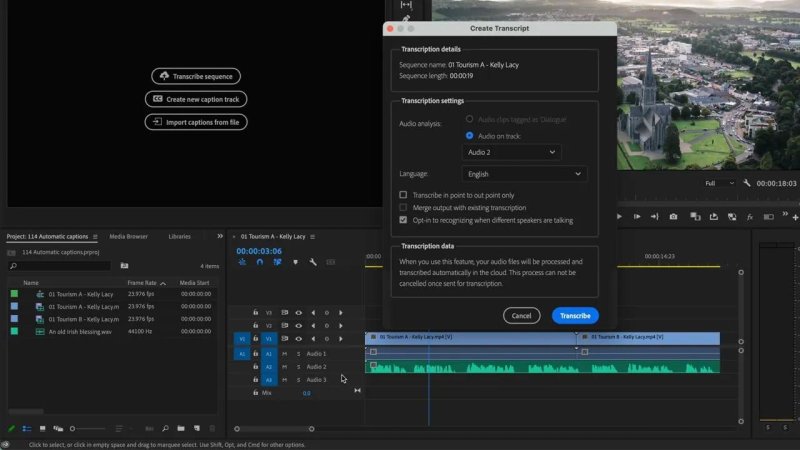Toggle Snap in Timeline magnet icon
Screen dimensions: 800x450
click(x=260, y=262)
